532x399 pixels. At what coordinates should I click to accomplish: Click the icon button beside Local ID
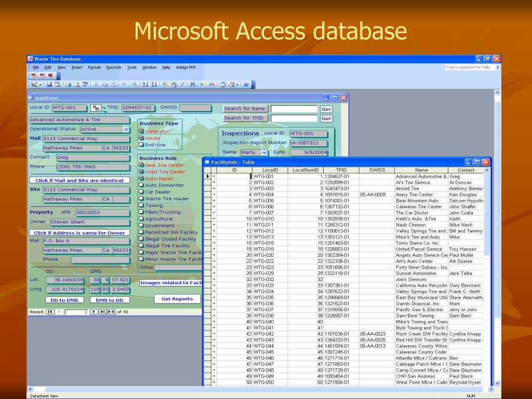[96, 108]
